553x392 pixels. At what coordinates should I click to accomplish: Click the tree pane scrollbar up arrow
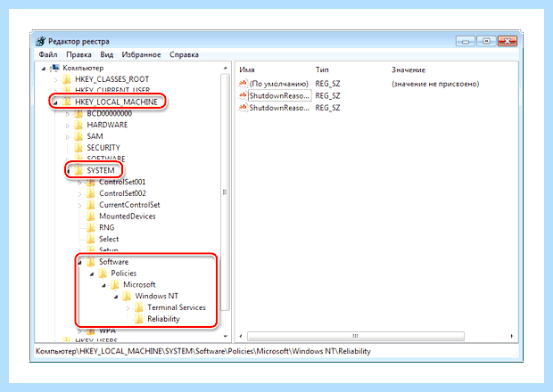click(x=226, y=68)
